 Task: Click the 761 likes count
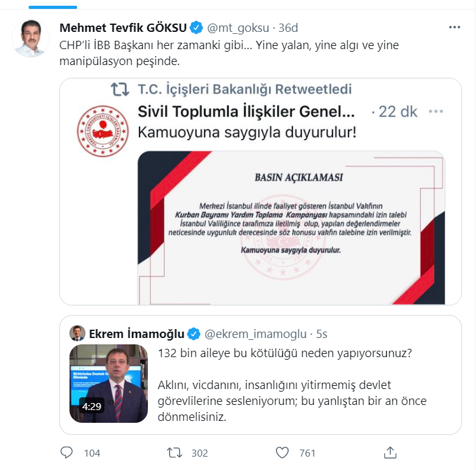(x=307, y=453)
